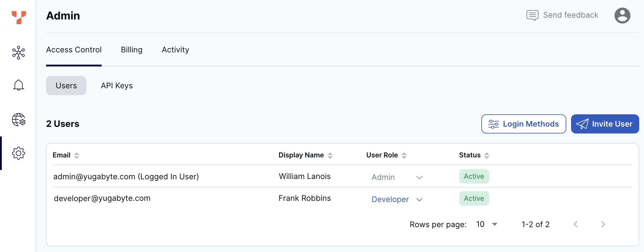Sort the table by User Role

coord(404,155)
